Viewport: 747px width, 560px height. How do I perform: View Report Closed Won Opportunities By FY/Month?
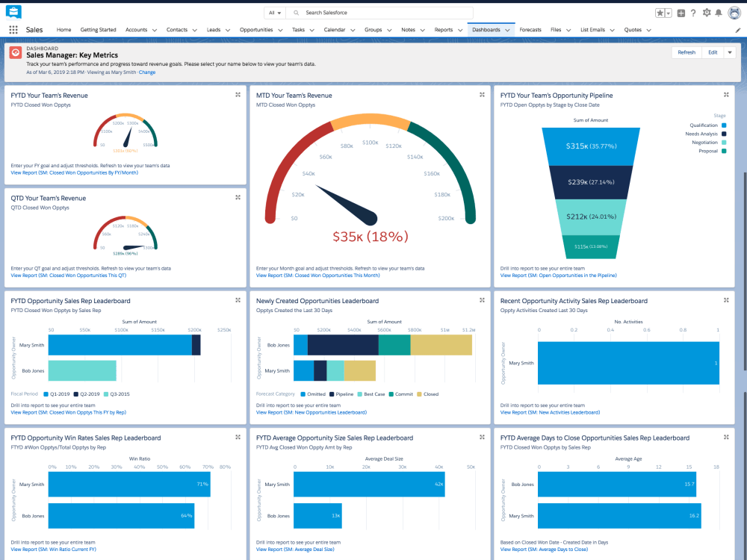tap(74, 173)
